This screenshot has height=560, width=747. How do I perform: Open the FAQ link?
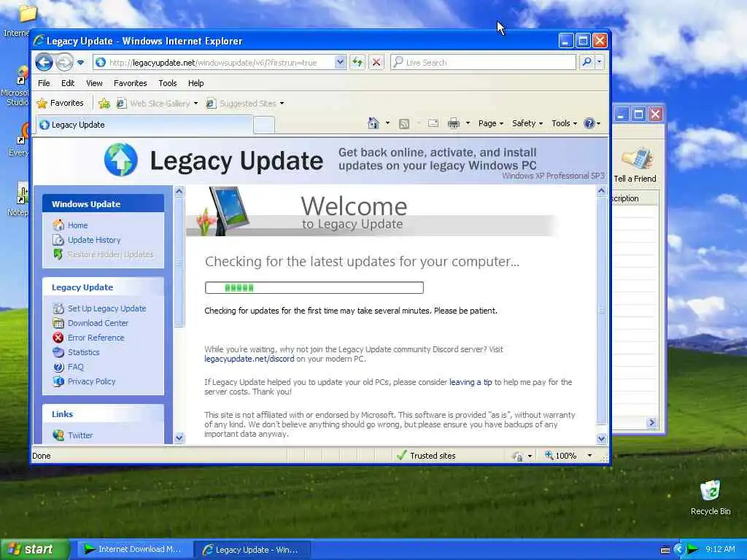coord(75,367)
